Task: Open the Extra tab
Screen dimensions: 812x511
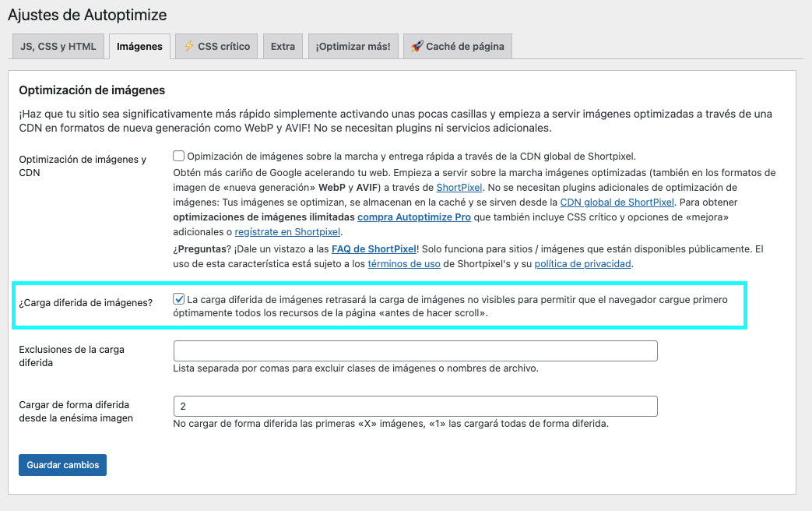Action: (283, 46)
